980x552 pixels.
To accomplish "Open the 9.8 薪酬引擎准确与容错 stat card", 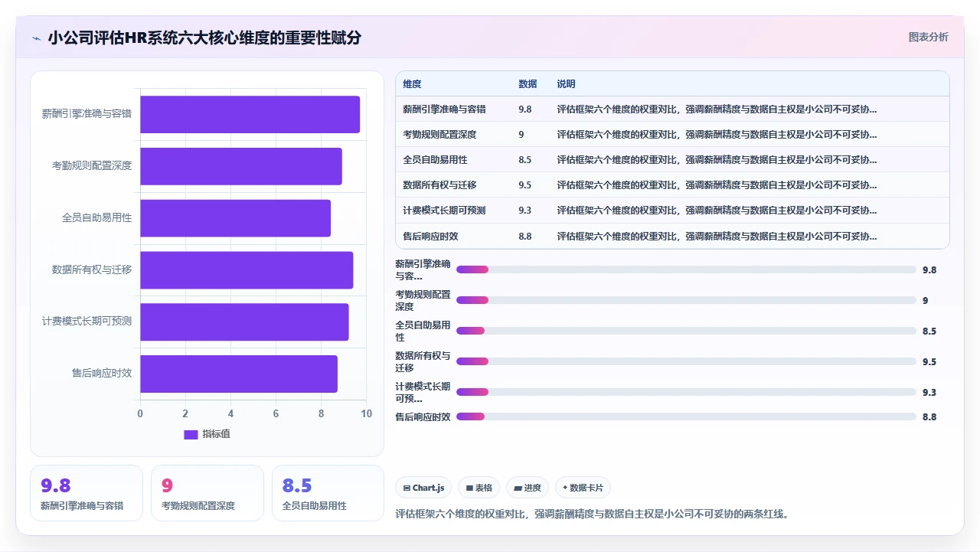I will click(x=87, y=493).
